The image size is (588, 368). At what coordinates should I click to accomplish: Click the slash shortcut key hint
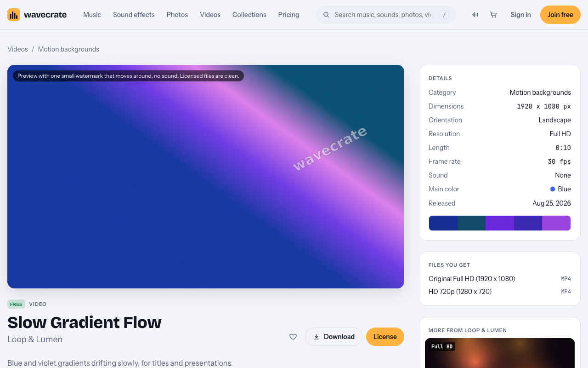pyautogui.click(x=444, y=15)
